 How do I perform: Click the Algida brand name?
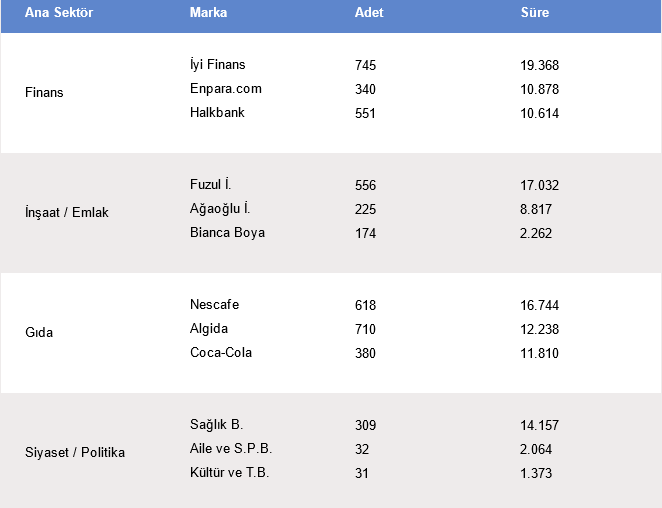(209, 329)
